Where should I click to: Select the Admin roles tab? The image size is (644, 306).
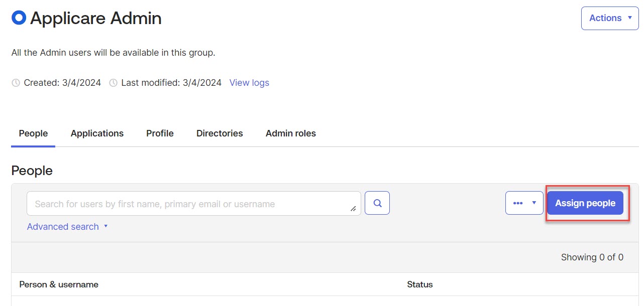coord(290,133)
